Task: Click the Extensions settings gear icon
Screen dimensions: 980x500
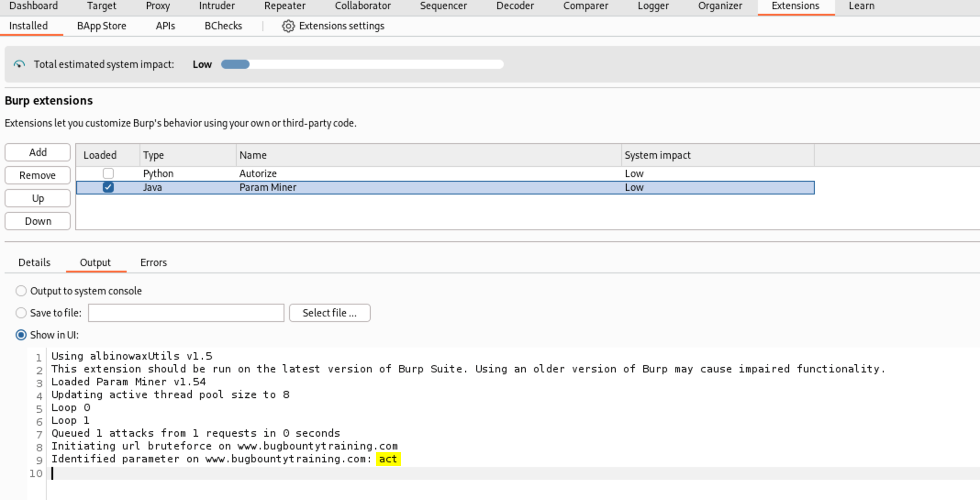Action: point(288,26)
